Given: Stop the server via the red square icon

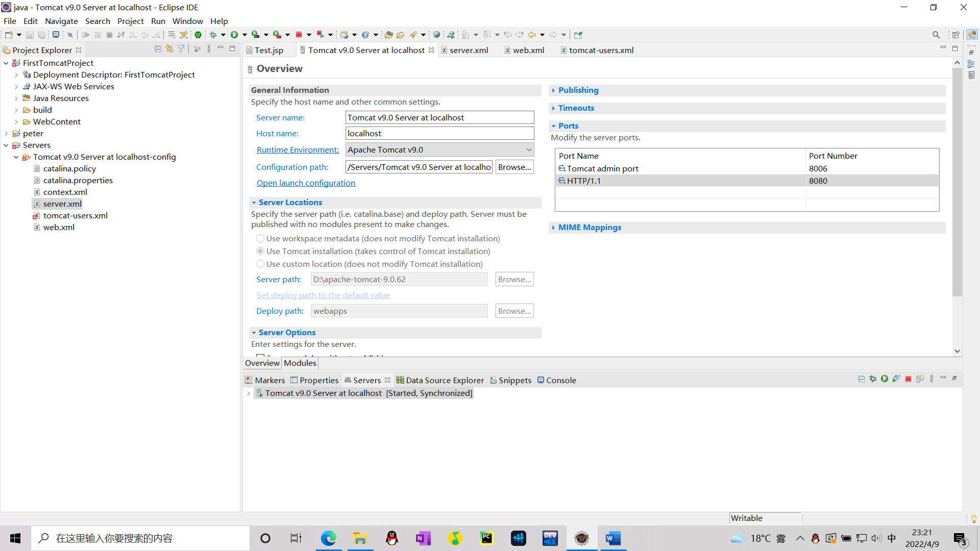Looking at the screenshot, I should point(908,379).
